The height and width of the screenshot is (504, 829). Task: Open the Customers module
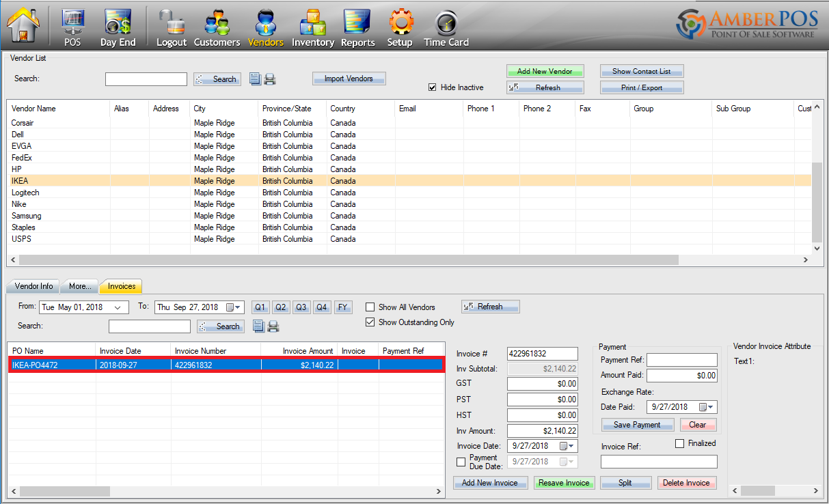(217, 29)
